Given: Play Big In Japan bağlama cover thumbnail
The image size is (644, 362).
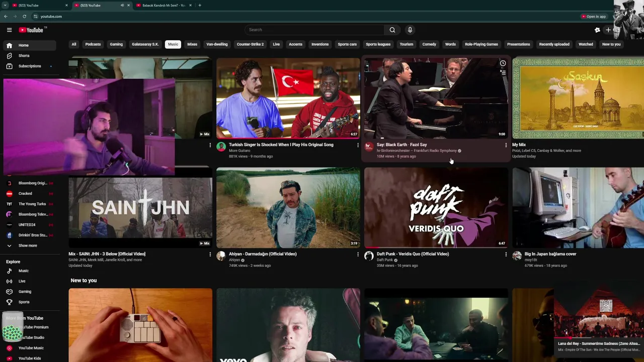Looking at the screenshot, I should 578,208.
